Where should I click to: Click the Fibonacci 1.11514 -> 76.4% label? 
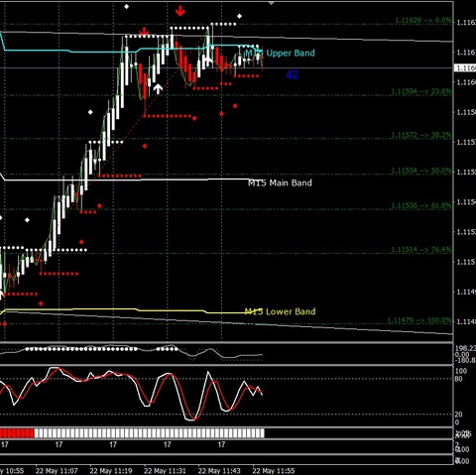tap(421, 250)
